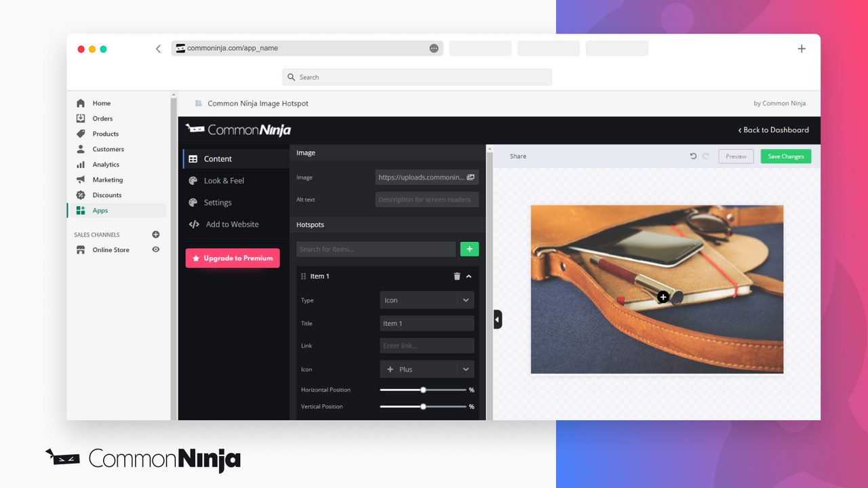Image resolution: width=868 pixels, height=488 pixels.
Task: Collapse the editor panel with side arrow
Action: [x=498, y=319]
